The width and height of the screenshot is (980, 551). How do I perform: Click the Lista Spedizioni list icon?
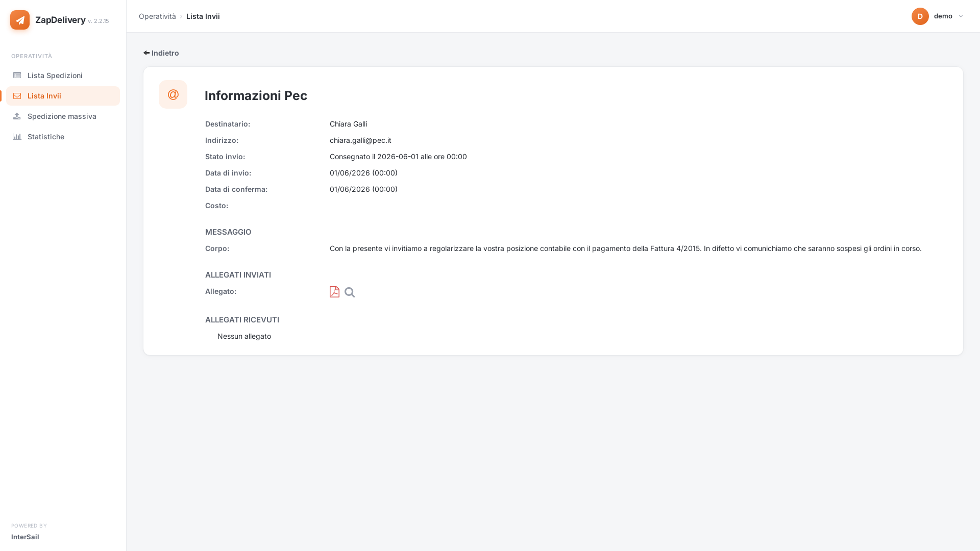17,76
